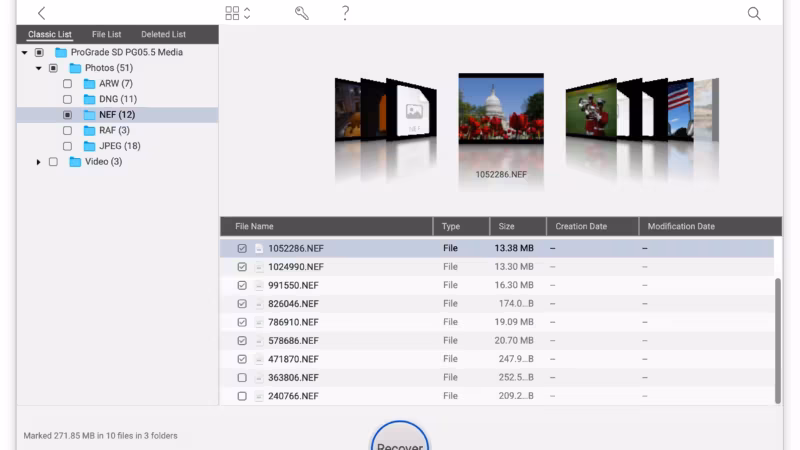Select the American flag thumbnail in cover flow
800x450 pixels.
coord(680,108)
